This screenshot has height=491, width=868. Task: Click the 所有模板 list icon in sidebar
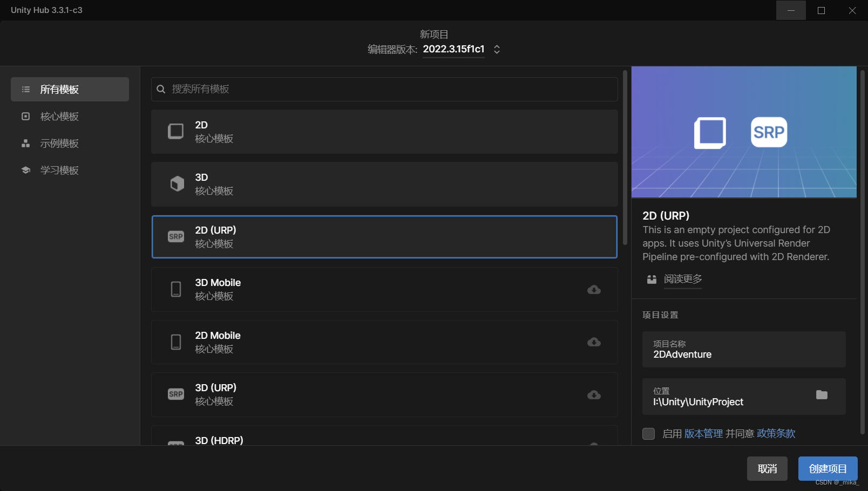25,89
